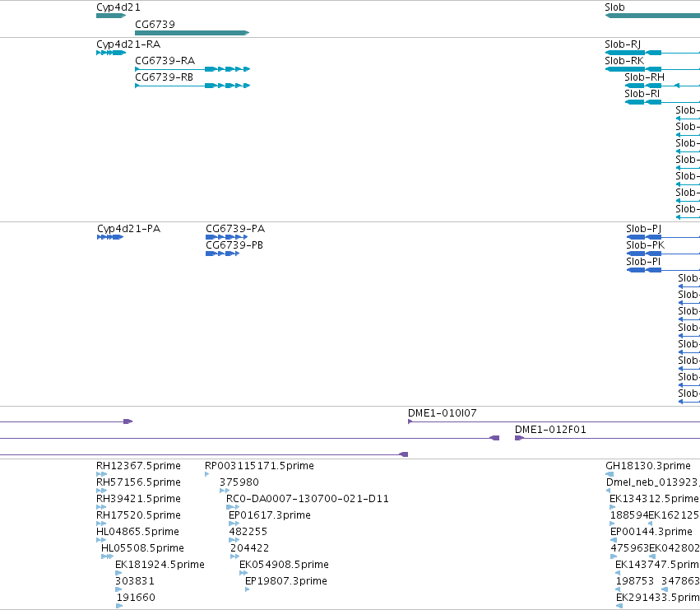Select feature 198753
The width and height of the screenshot is (700, 610).
619,590
